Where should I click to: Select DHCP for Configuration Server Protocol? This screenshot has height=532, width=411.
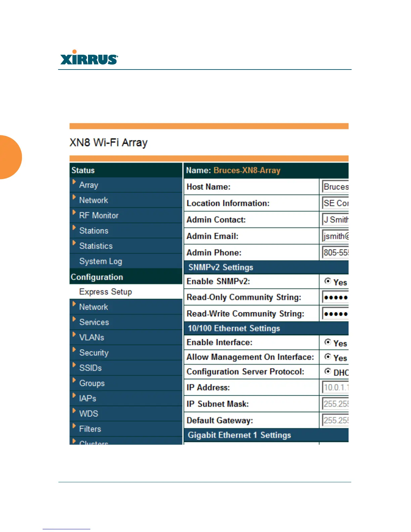328,371
